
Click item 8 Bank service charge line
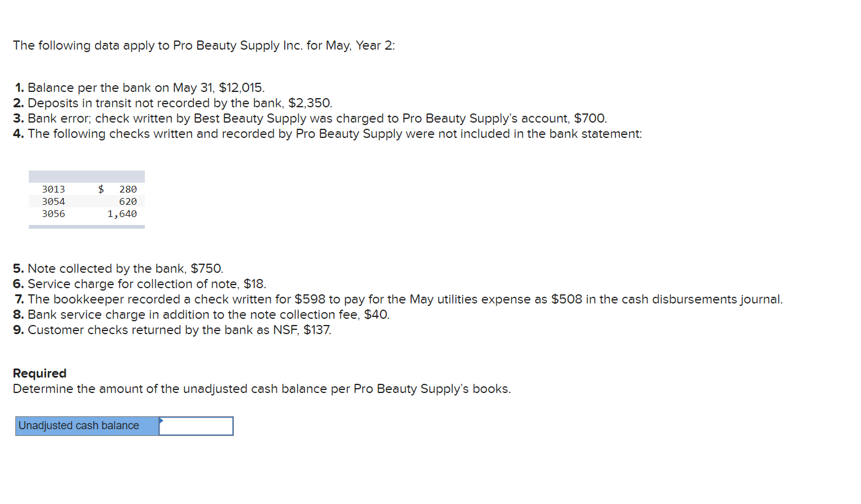coord(201,315)
